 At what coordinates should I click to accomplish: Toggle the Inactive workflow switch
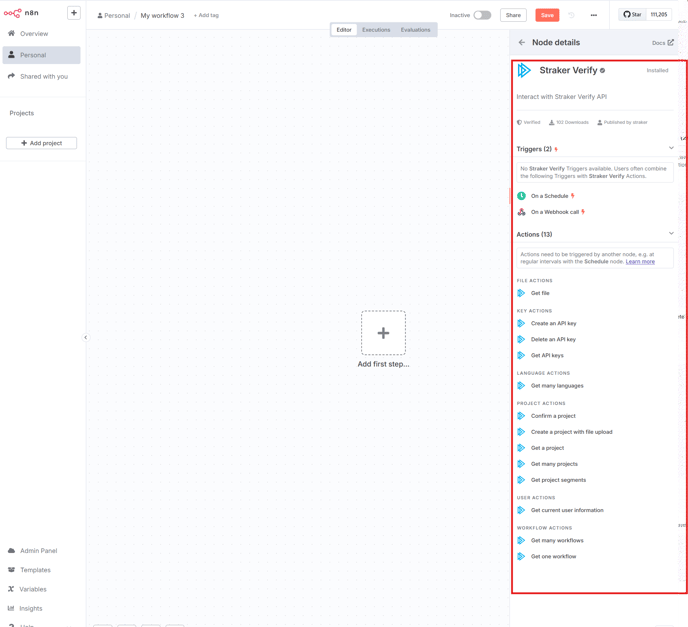click(x=482, y=15)
